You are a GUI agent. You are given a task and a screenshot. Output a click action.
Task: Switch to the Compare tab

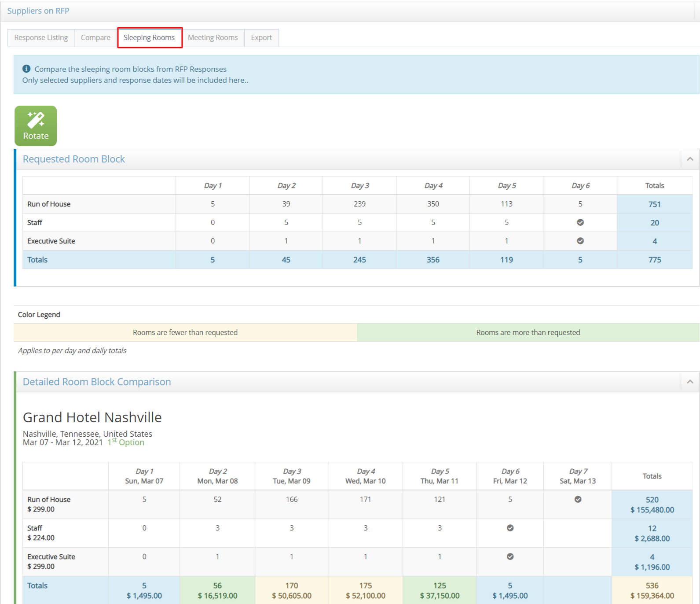point(95,37)
